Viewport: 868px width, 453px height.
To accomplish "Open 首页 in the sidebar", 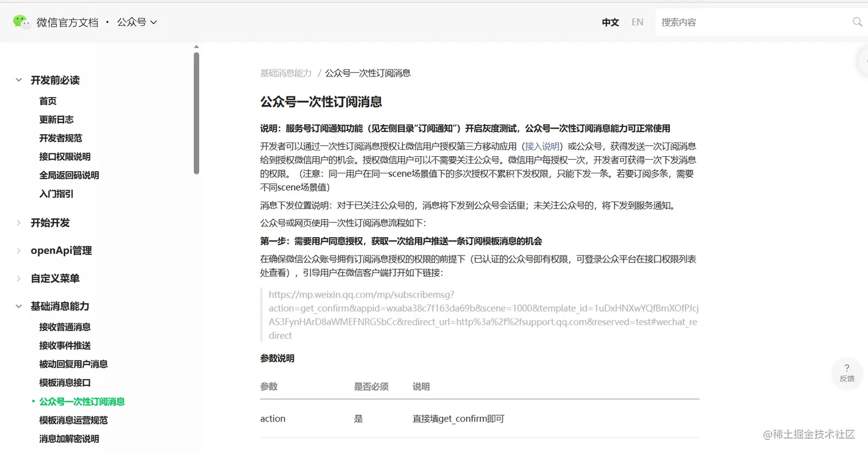I will pos(48,101).
